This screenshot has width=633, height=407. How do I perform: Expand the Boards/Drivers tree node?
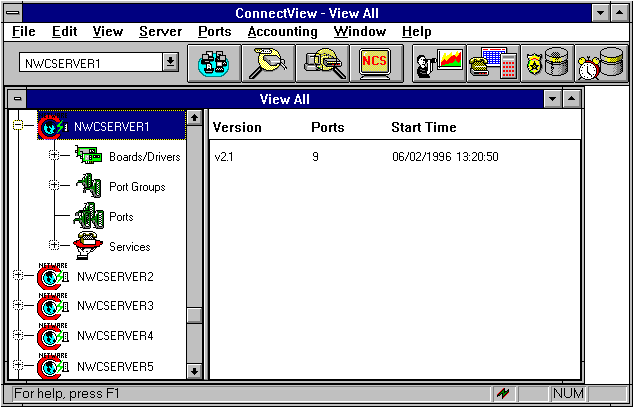53,156
